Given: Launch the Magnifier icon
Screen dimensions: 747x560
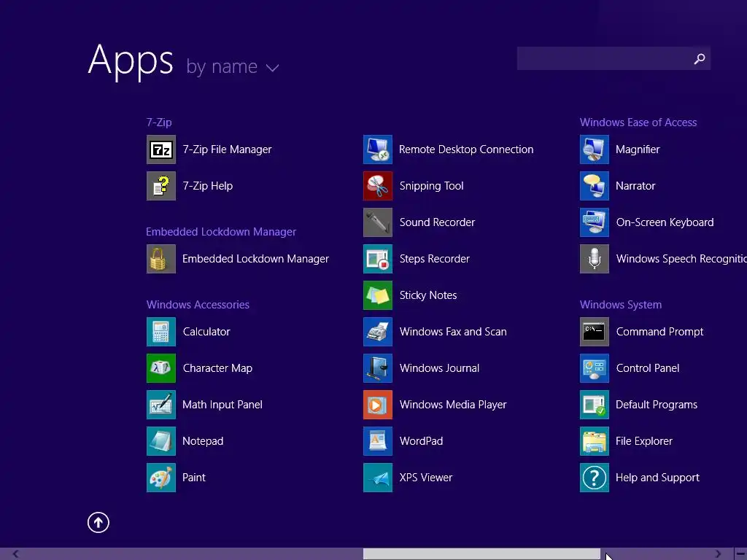Looking at the screenshot, I should click(595, 149).
